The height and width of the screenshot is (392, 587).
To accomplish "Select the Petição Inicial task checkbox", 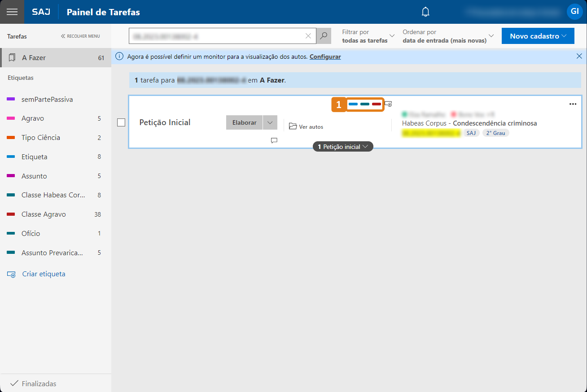I will (121, 122).
